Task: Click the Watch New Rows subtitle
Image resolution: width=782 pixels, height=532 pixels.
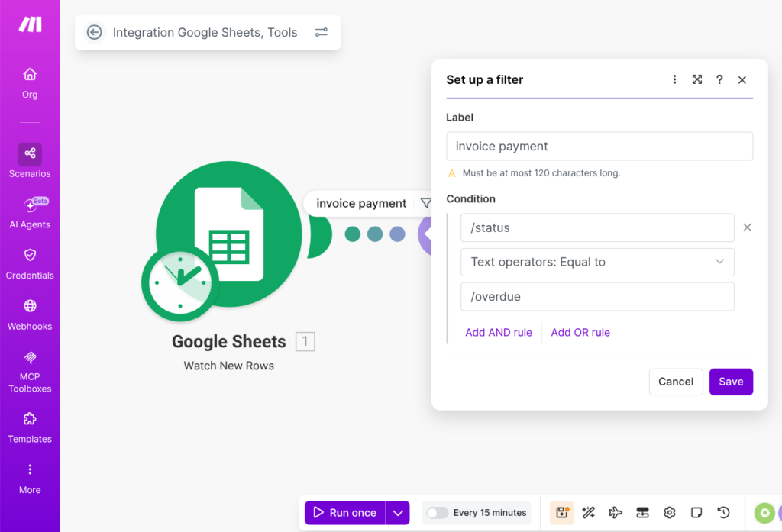Action: 229,366
